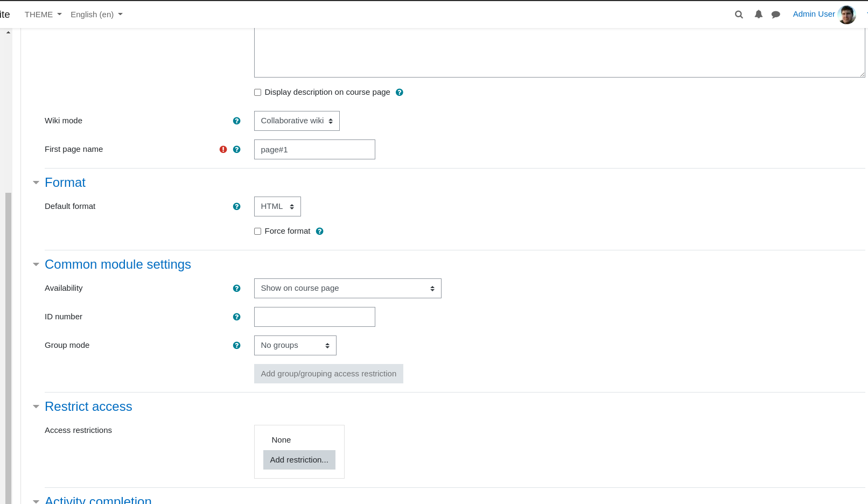Click the Add restriction... button
868x504 pixels.
coord(299,460)
